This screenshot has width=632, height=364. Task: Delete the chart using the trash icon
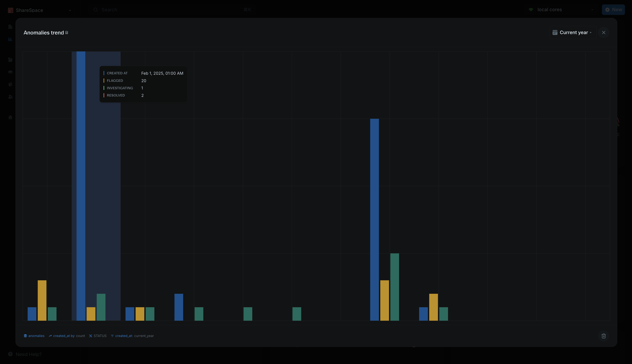coord(603,336)
